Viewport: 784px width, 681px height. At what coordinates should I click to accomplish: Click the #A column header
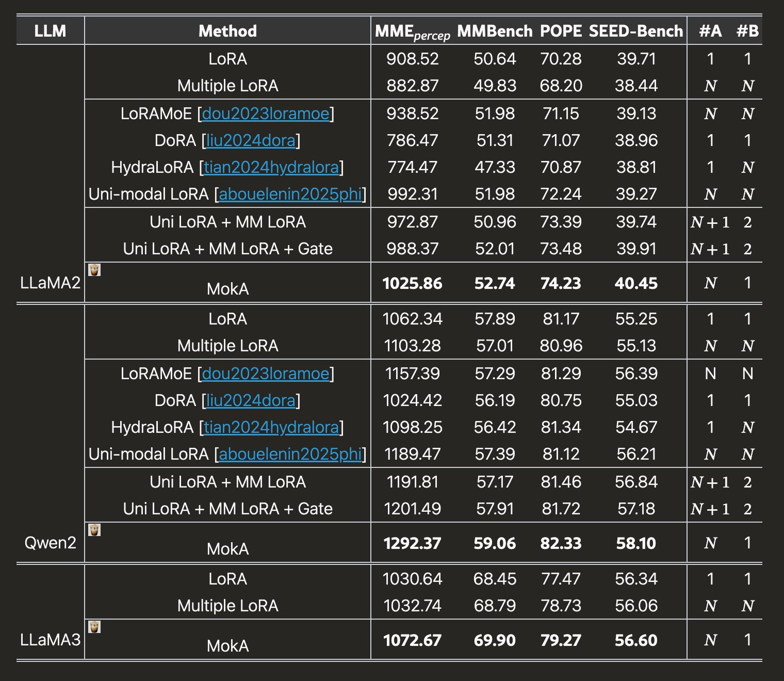710,31
